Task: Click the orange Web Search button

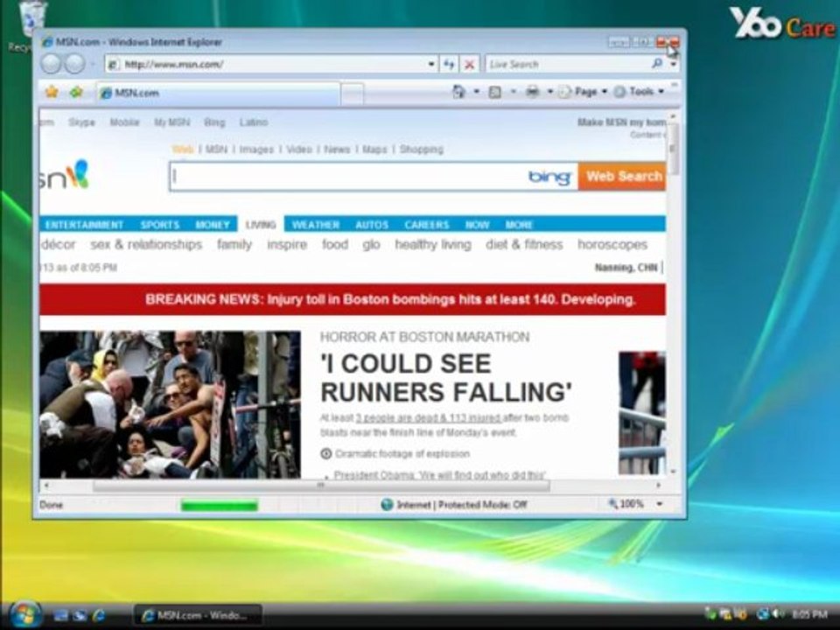Action: click(622, 176)
